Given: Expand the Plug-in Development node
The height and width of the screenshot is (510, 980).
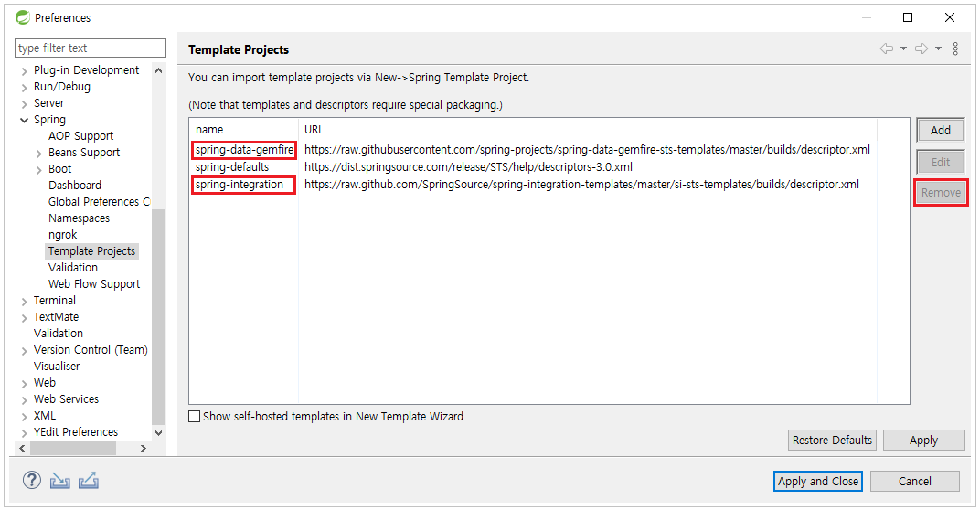Looking at the screenshot, I should (x=25, y=70).
